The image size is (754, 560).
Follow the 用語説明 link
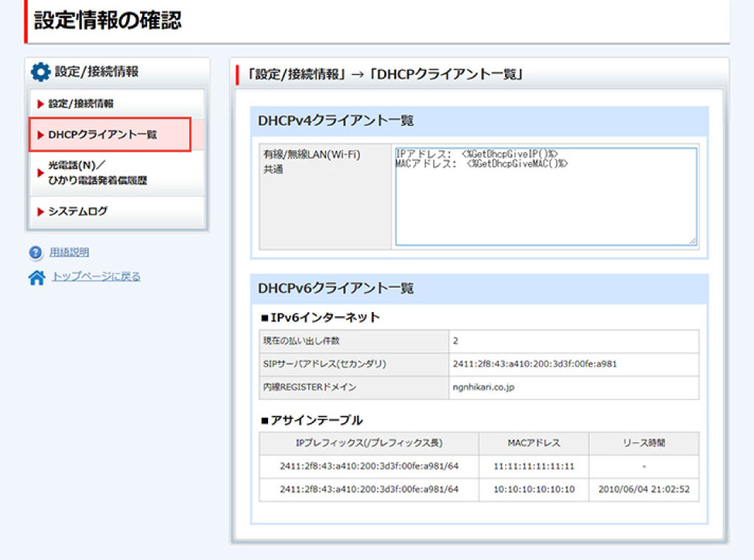[69, 252]
